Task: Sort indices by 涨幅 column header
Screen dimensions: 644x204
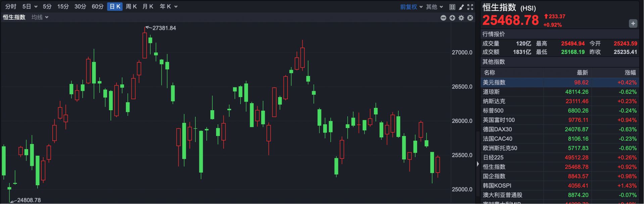Action: tap(630, 73)
